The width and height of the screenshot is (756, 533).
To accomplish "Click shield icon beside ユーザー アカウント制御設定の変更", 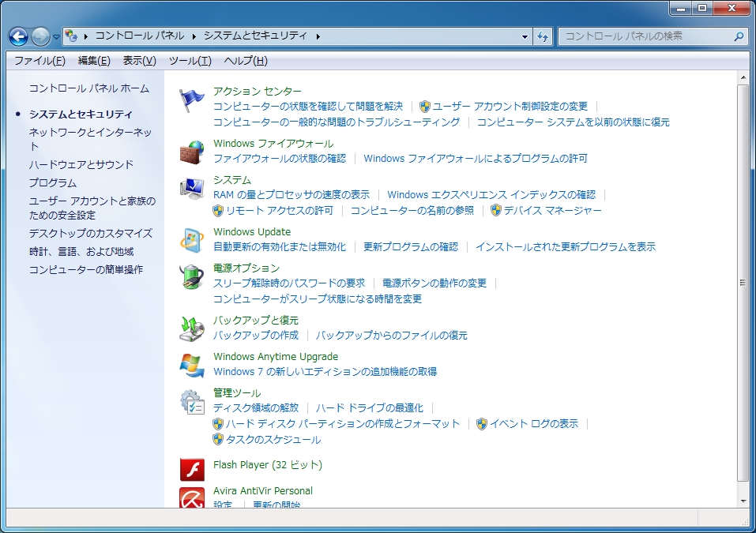I will [x=425, y=106].
